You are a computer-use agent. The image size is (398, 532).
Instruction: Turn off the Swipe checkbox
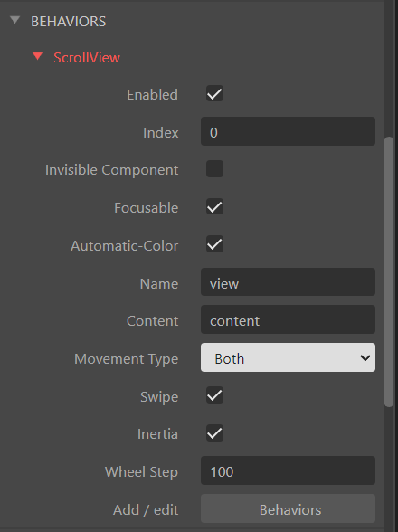pyautogui.click(x=214, y=395)
